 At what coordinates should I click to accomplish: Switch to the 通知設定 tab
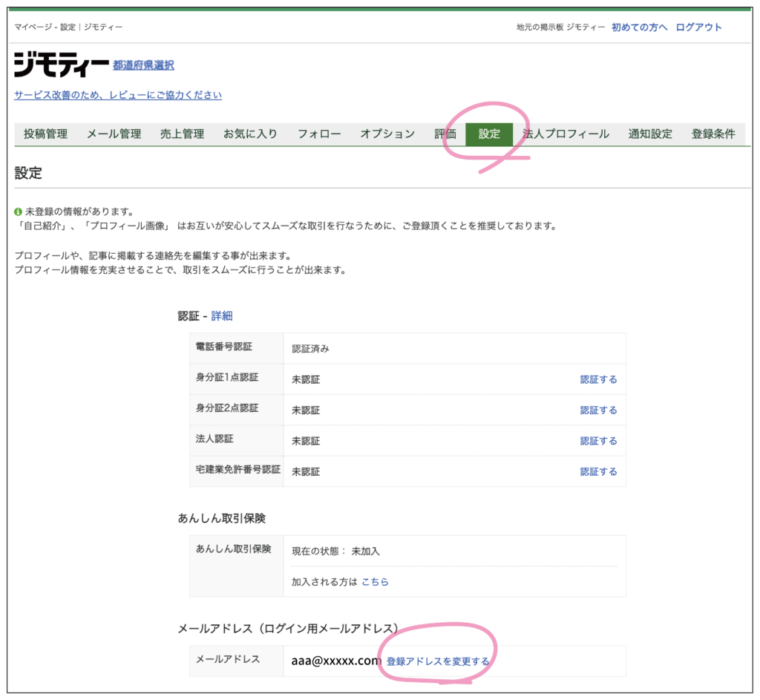[650, 134]
